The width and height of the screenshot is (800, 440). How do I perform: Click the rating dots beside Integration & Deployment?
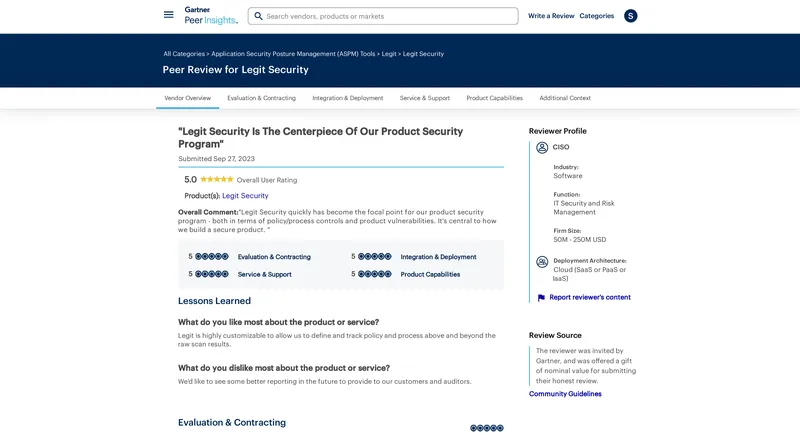tap(374, 256)
